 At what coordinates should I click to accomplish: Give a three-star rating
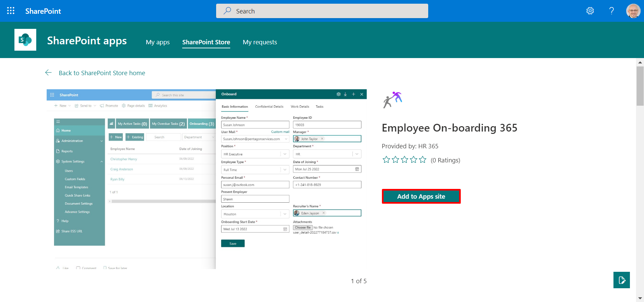[x=404, y=160]
